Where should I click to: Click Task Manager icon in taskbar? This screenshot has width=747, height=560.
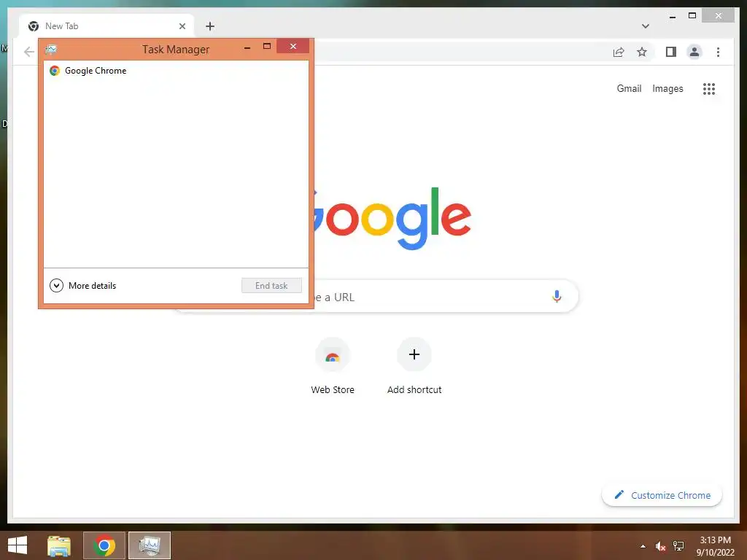[x=150, y=545]
